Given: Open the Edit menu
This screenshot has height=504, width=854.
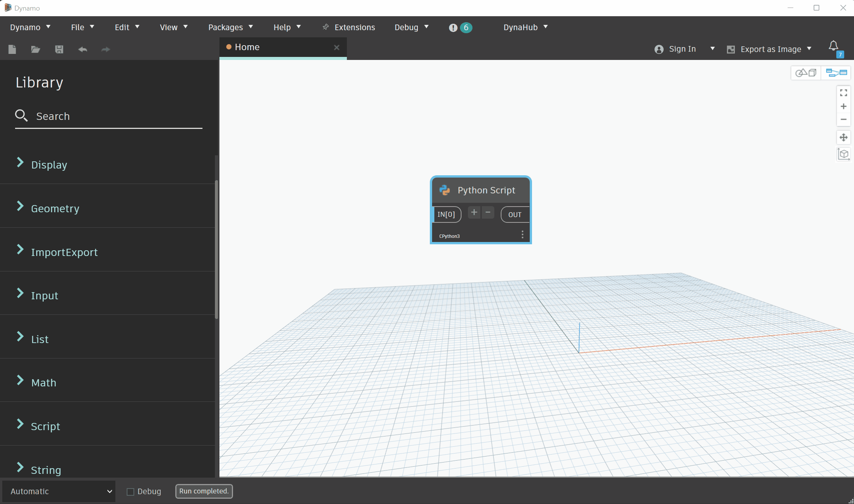Looking at the screenshot, I should (127, 27).
